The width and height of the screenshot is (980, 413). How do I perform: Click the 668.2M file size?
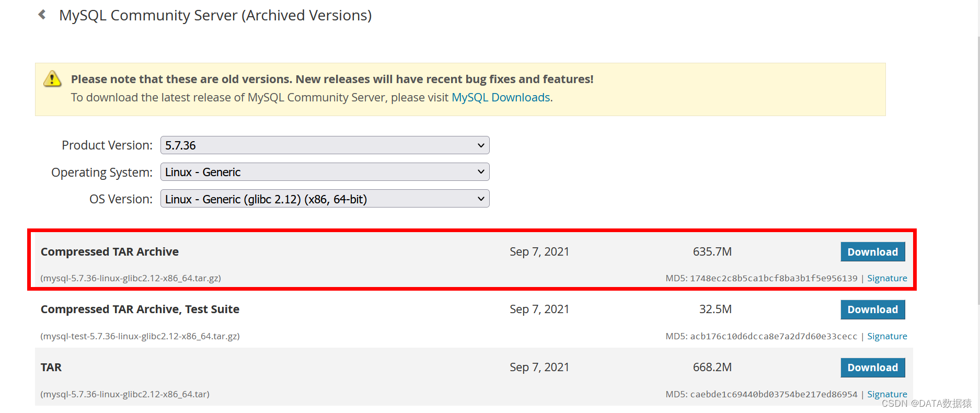point(712,368)
